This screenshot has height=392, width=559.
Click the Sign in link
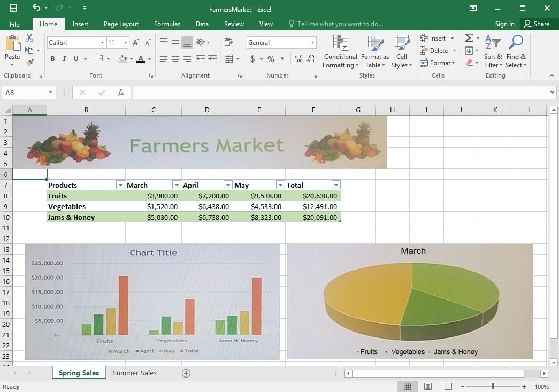[x=504, y=24]
